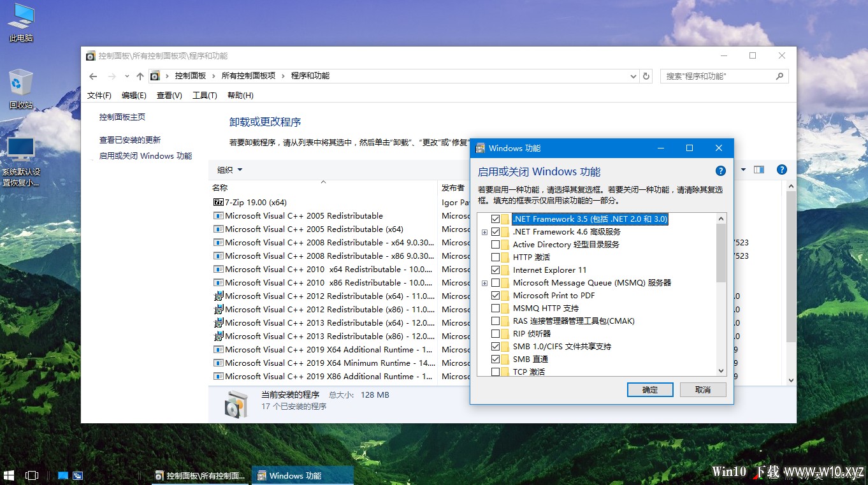Click the preview pane icon in toolbar
This screenshot has height=485, width=868.
point(758,170)
